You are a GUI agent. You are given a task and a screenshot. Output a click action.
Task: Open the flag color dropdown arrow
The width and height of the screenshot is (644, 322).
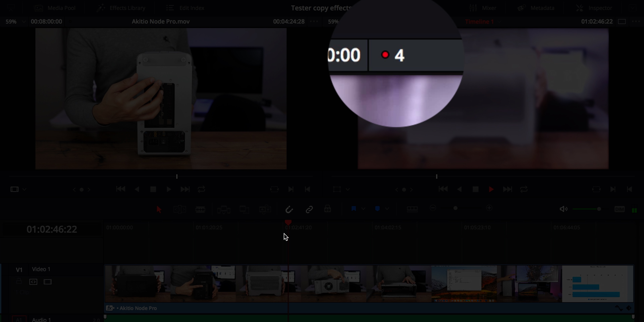click(x=363, y=209)
